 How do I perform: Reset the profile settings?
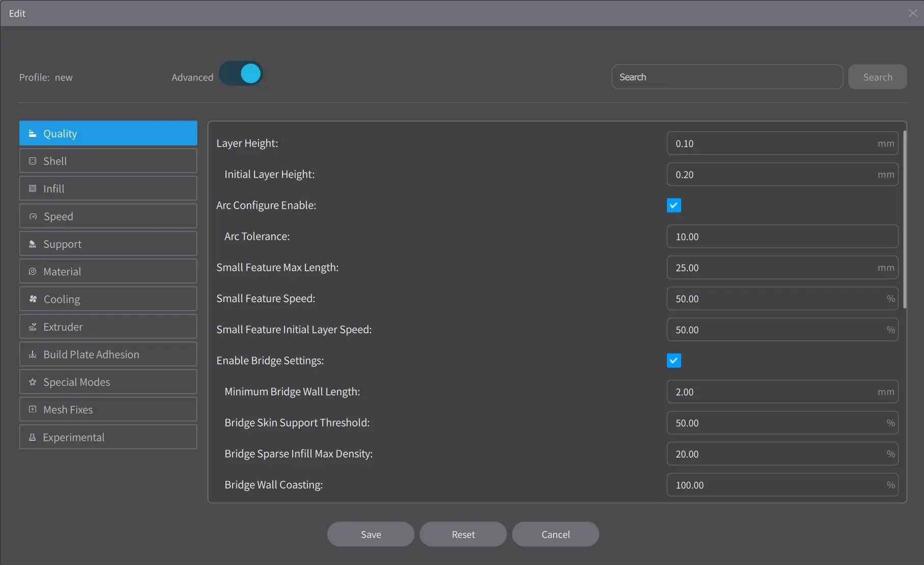pyautogui.click(x=463, y=534)
